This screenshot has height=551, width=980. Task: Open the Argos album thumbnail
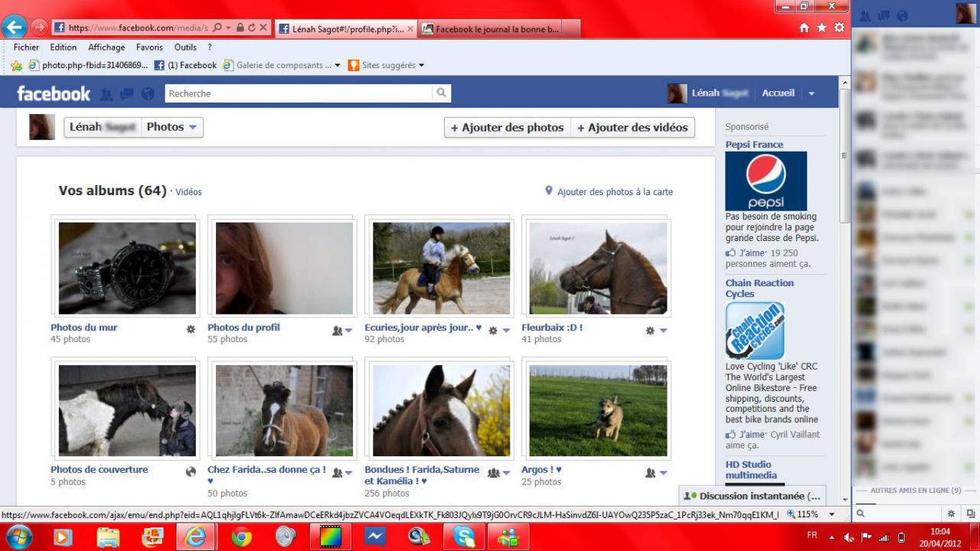598,410
